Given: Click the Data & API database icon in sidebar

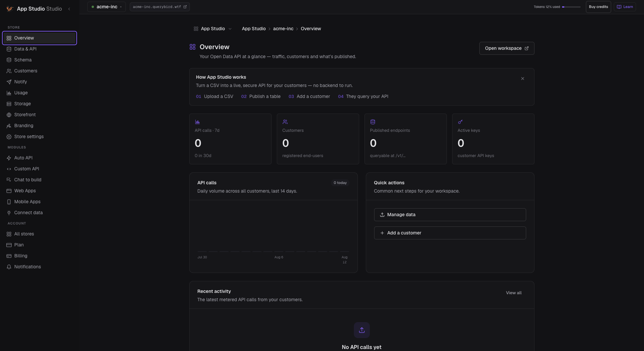Looking at the screenshot, I should (x=9, y=49).
